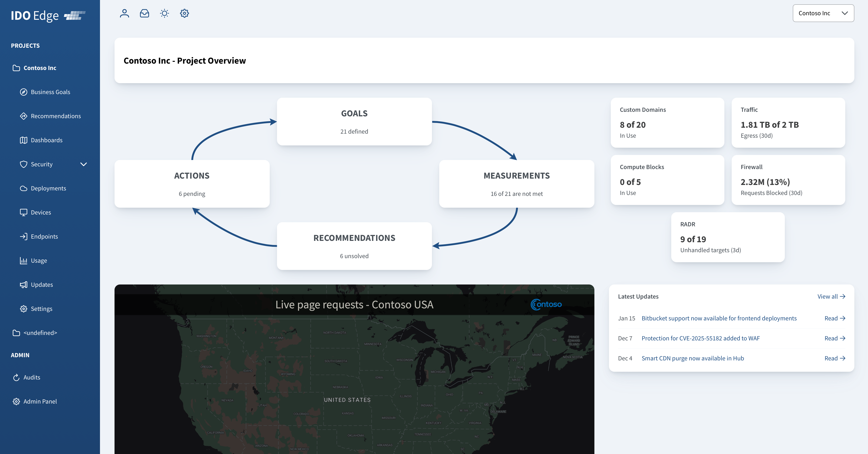Image resolution: width=868 pixels, height=454 pixels.
Task: Click the user profile icon
Action: tap(124, 13)
